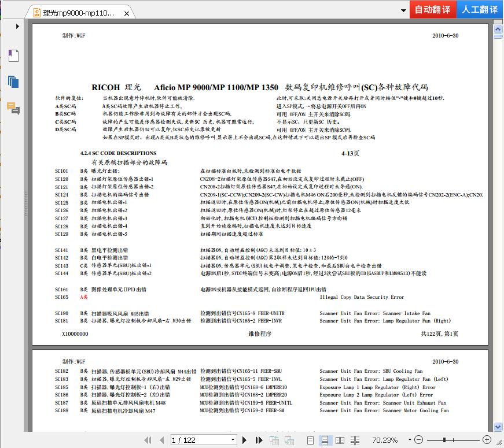The width and height of the screenshot is (504, 448).
Task: Expand the left navigation panel arrow
Action: click(x=17, y=27)
